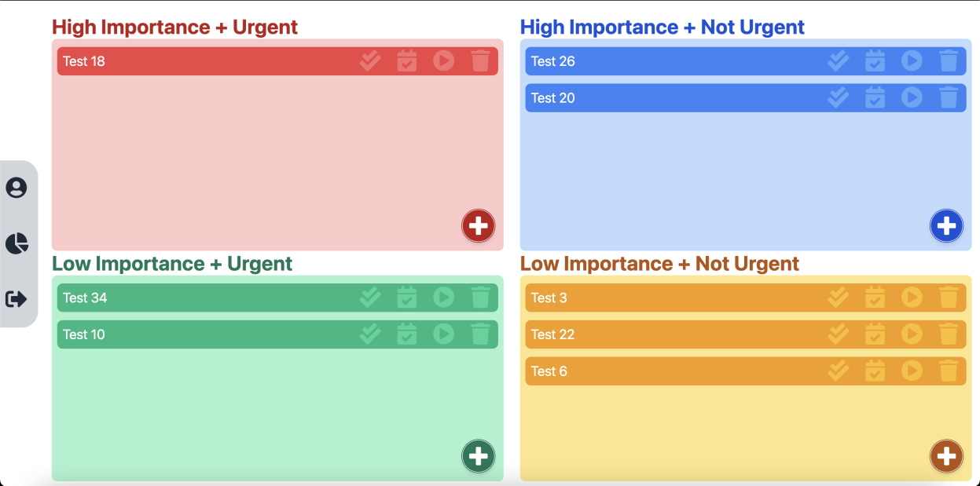The image size is (980, 486).
Task: Start timer for Test 20
Action: [x=912, y=98]
